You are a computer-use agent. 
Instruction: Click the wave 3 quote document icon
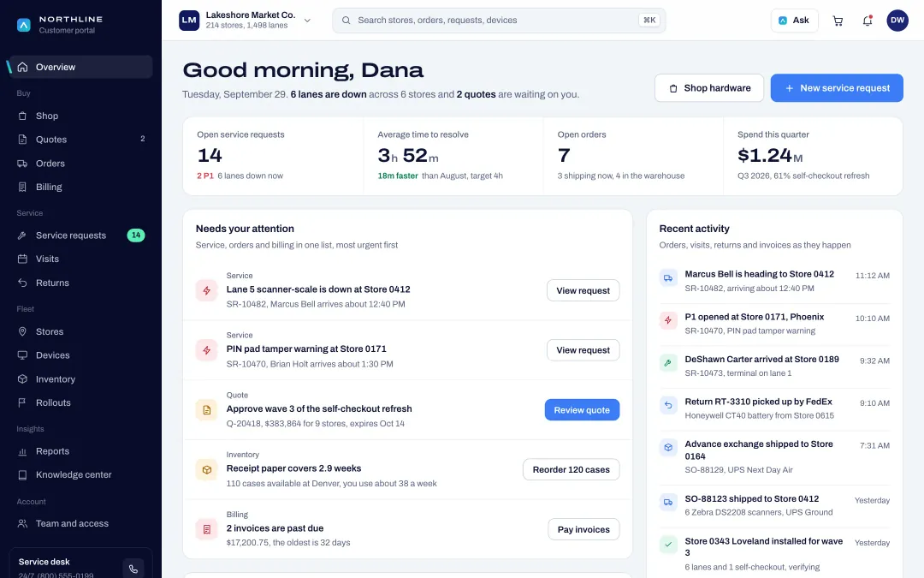point(207,410)
